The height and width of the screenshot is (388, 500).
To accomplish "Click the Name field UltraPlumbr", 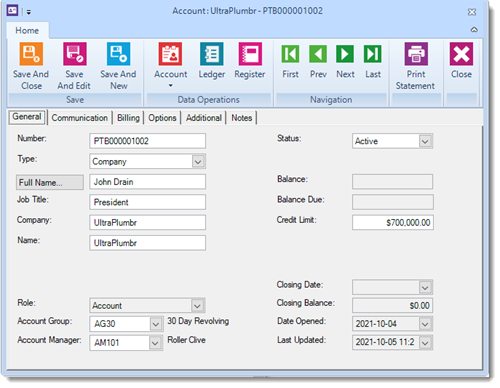I will tap(147, 243).
